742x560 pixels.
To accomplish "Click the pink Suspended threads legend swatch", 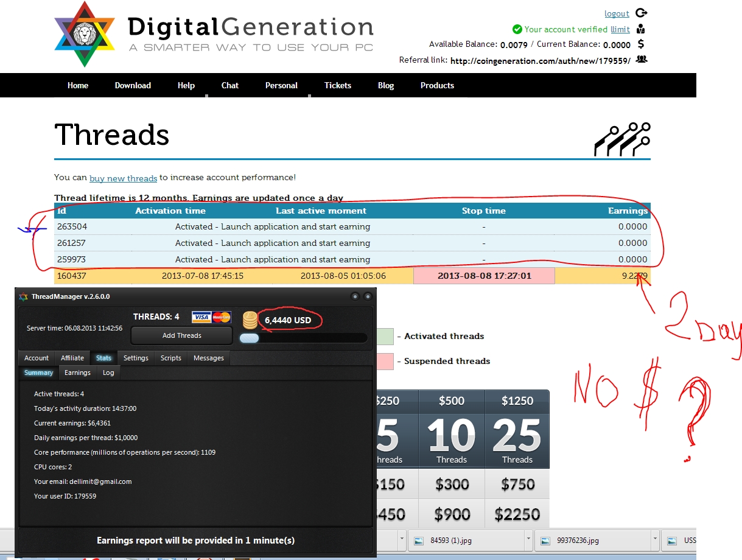I will [x=385, y=361].
